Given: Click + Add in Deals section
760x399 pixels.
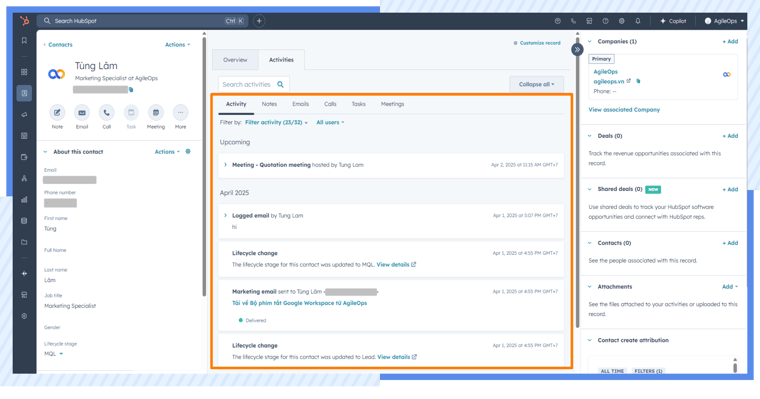Looking at the screenshot, I should point(730,136).
